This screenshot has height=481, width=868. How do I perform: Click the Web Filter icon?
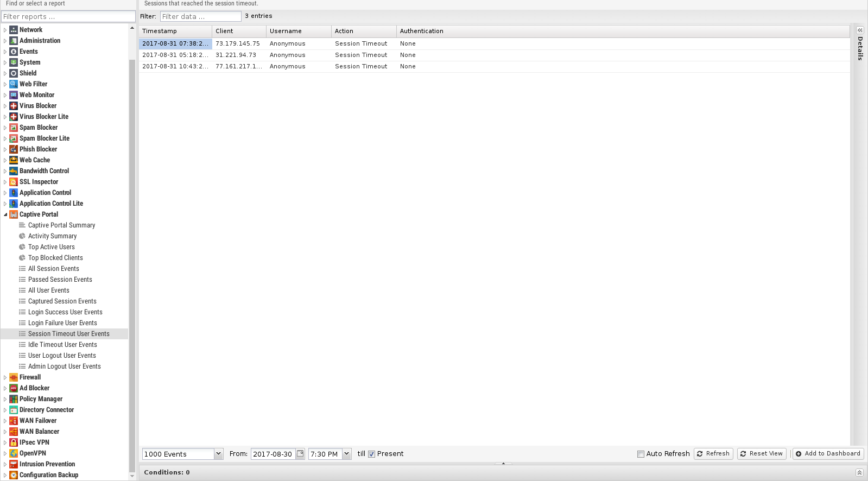coord(14,84)
